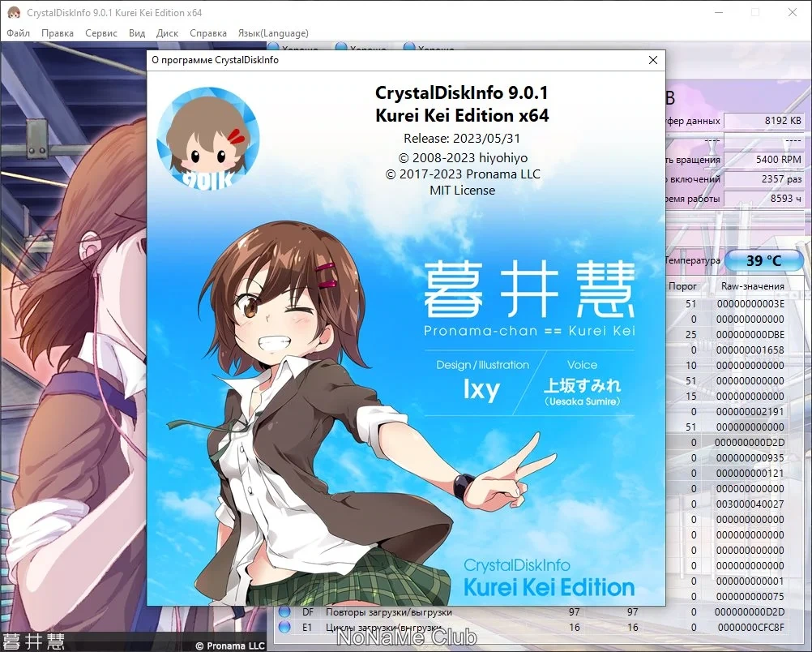Open the Сервис menu
The image size is (812, 652).
101,33
